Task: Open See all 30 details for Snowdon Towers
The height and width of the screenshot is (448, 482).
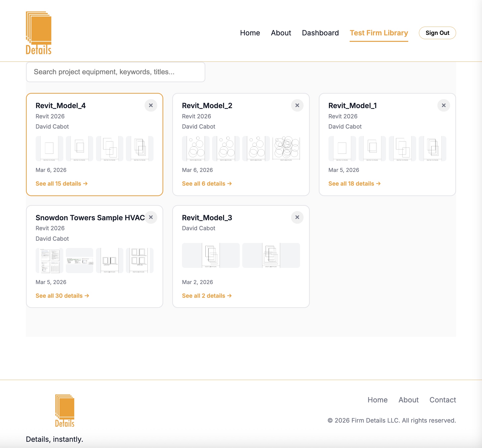Action: (x=62, y=296)
